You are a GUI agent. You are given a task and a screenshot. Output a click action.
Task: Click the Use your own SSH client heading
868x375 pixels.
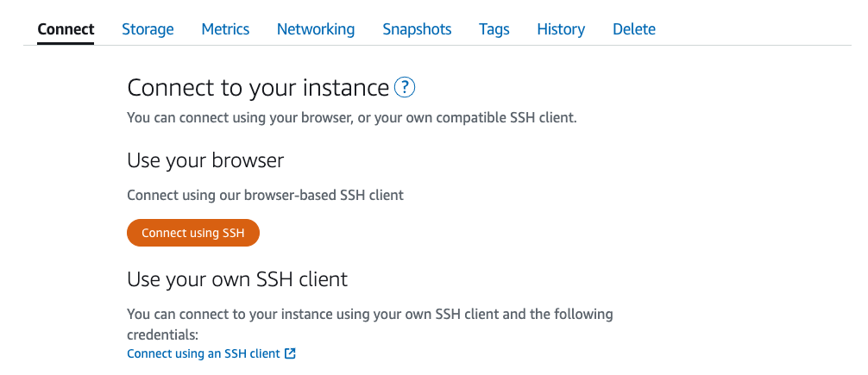(237, 279)
